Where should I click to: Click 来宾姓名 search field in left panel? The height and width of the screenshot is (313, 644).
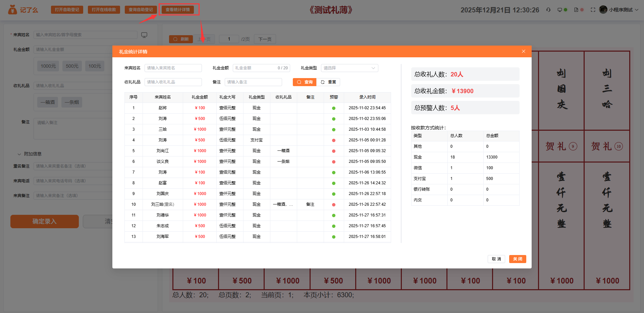86,35
